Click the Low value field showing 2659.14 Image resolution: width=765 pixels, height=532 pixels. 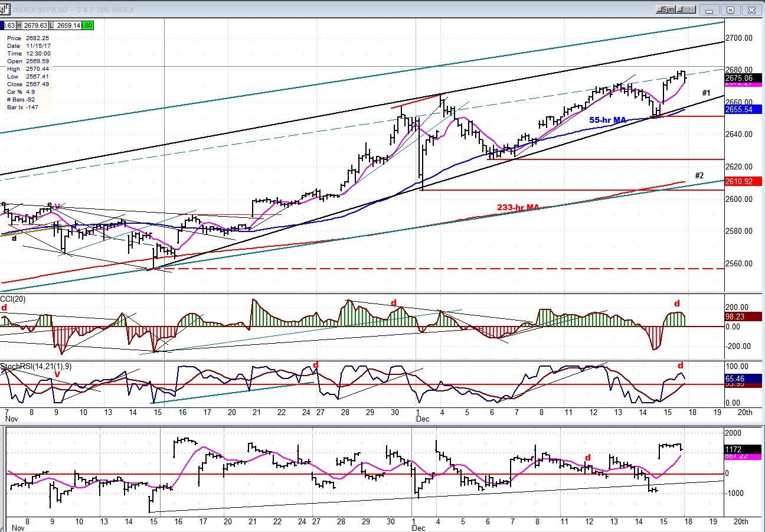click(x=66, y=25)
